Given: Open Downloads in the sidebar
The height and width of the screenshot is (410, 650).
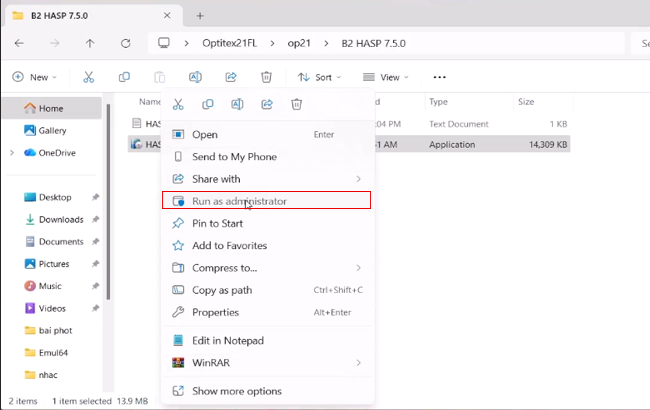Looking at the screenshot, I should [x=60, y=220].
